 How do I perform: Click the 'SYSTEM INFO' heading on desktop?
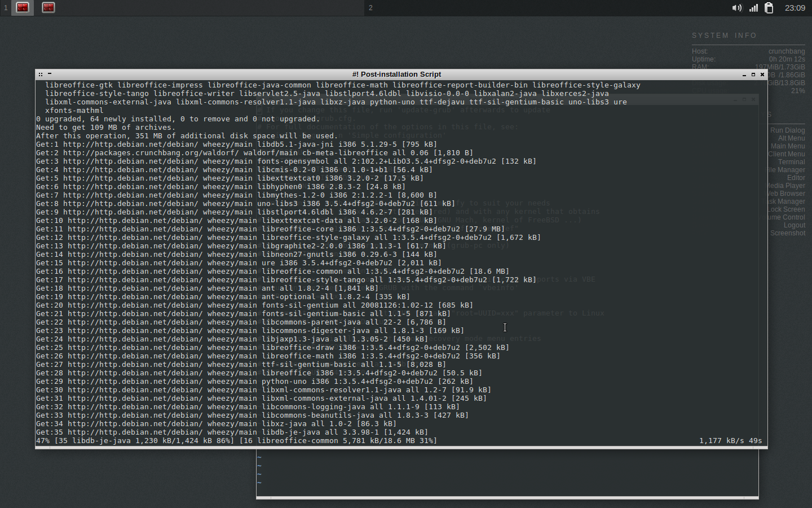click(x=724, y=35)
